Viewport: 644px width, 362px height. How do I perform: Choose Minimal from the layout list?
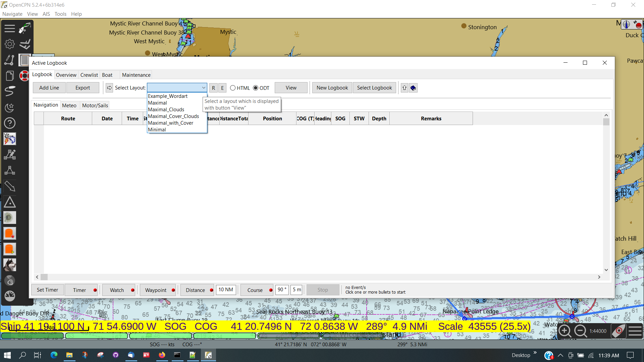click(157, 130)
